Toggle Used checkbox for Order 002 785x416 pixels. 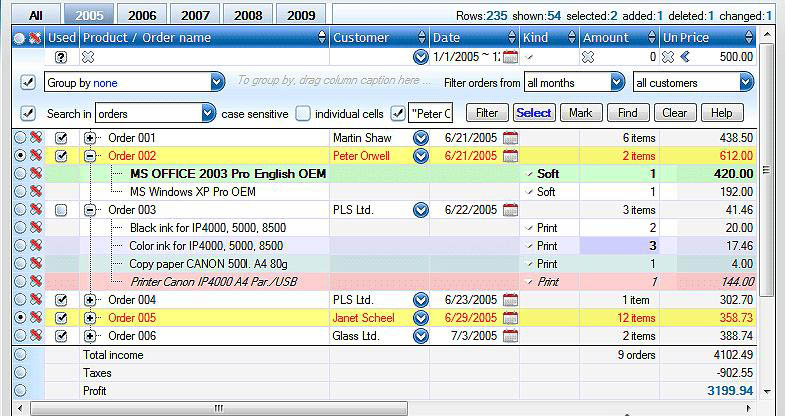(x=61, y=156)
